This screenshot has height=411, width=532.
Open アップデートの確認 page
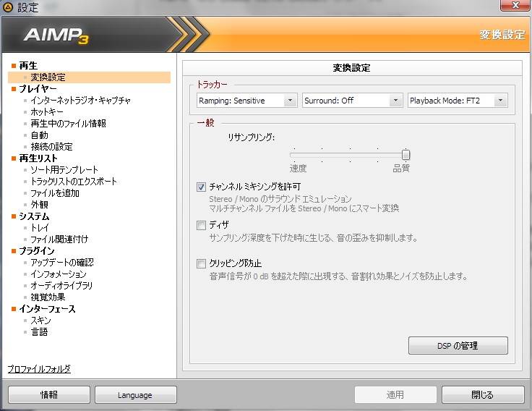pos(62,263)
